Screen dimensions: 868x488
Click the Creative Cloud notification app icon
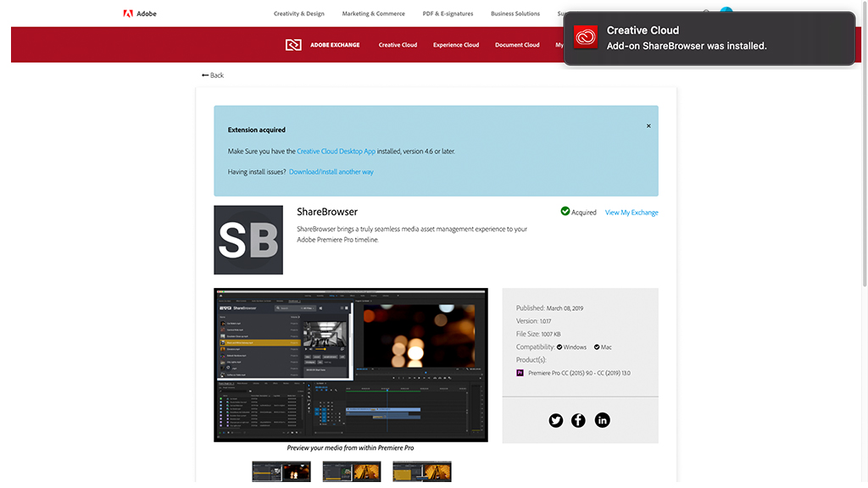tap(585, 37)
